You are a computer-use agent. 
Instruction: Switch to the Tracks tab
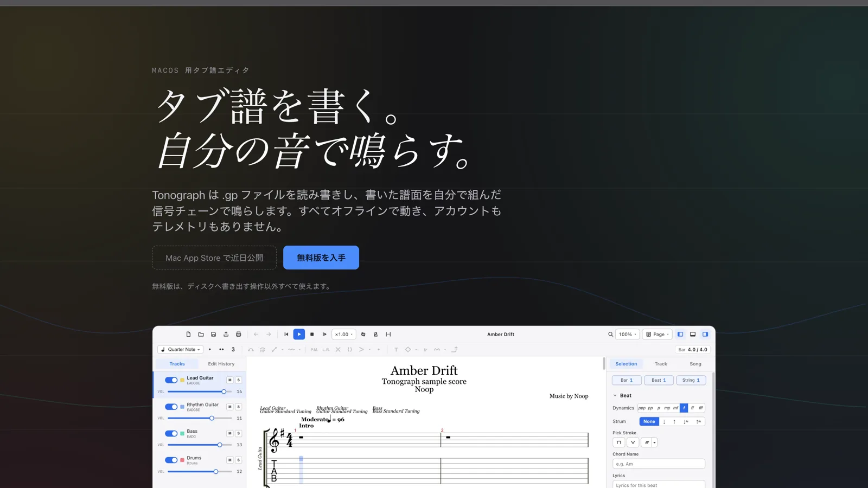[177, 364]
